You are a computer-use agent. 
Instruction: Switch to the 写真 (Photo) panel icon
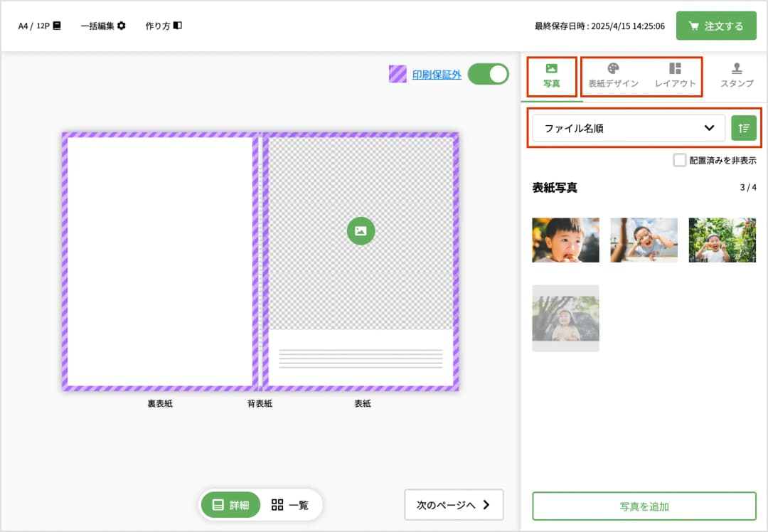pyautogui.click(x=551, y=69)
